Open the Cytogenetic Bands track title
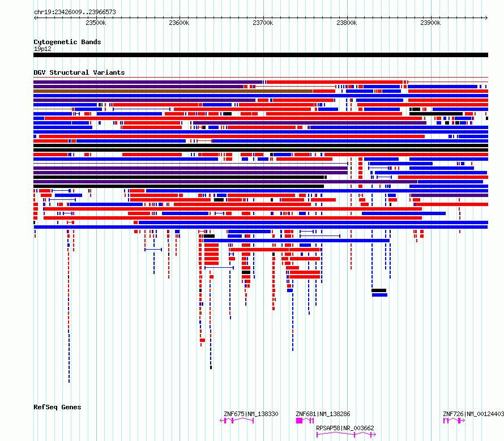Screen dimensions: 504x441 click(67, 42)
